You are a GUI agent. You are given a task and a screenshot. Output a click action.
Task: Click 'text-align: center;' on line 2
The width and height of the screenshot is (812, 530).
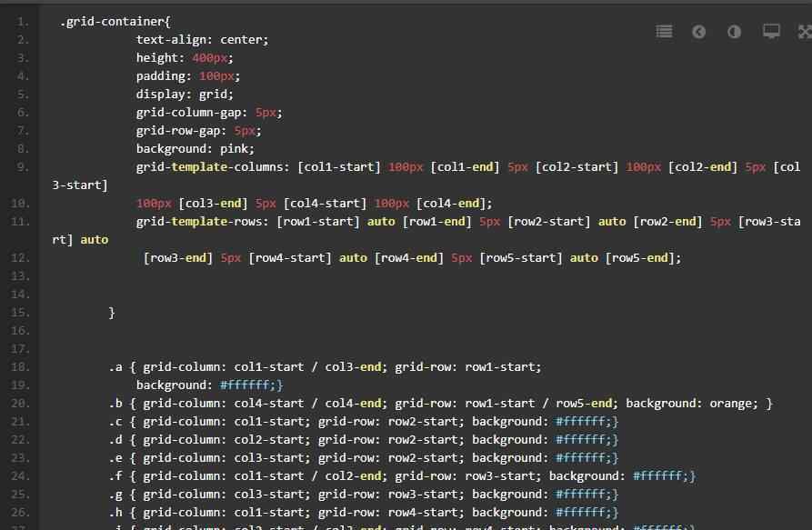(202, 40)
